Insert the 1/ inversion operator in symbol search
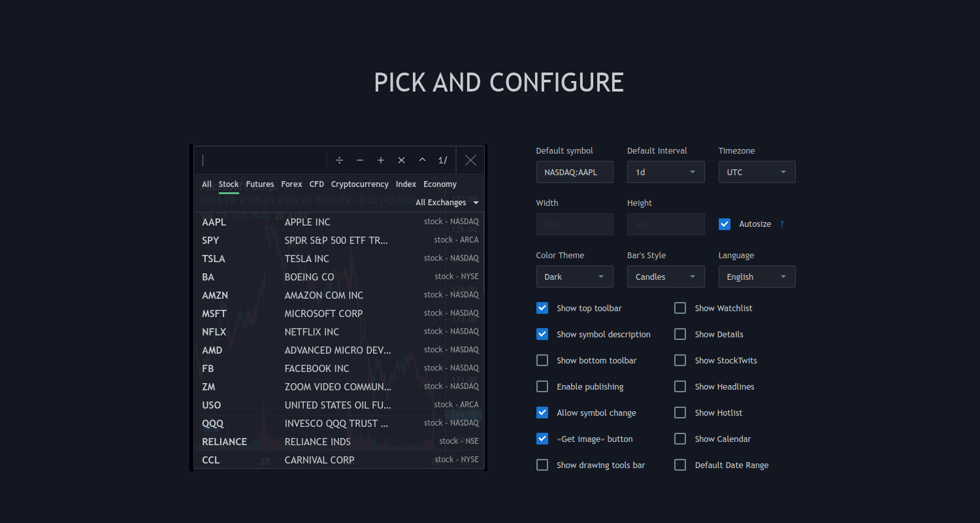 pos(442,160)
